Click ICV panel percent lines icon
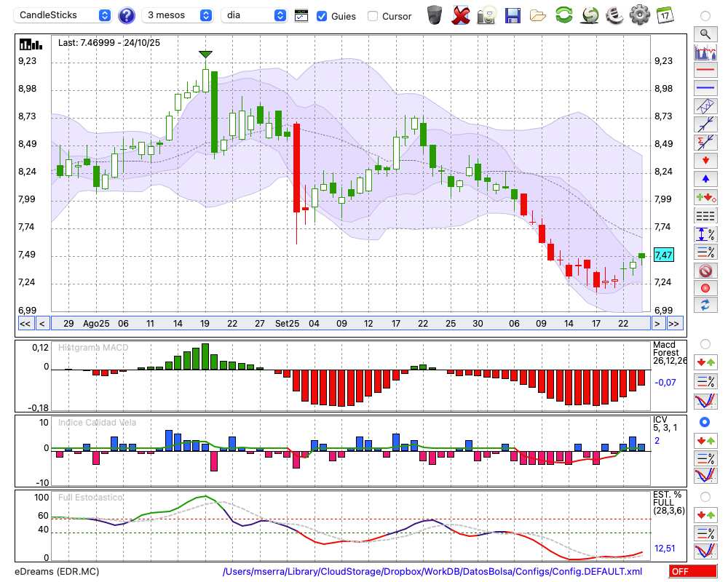The image size is (728, 582). (705, 458)
